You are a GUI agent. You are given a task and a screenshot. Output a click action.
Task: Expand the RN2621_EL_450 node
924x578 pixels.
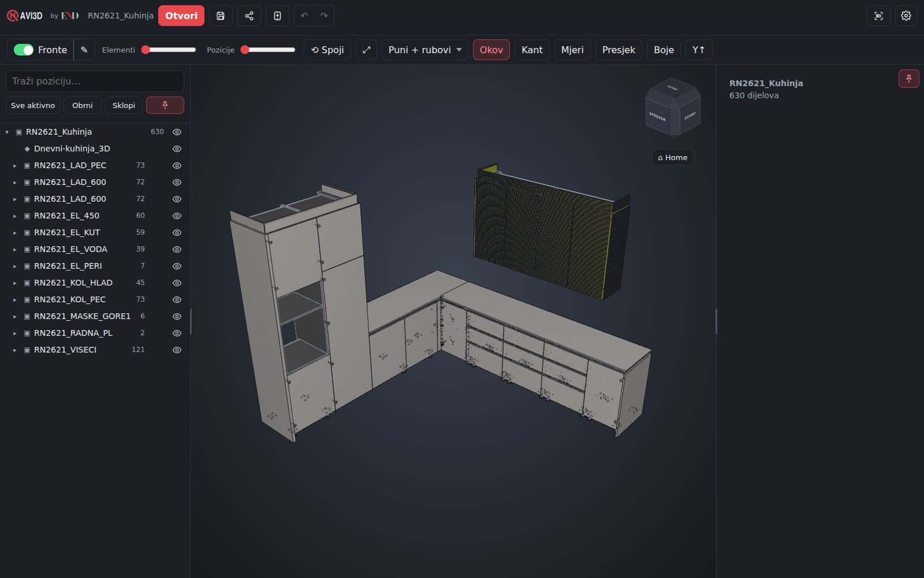tap(15, 216)
